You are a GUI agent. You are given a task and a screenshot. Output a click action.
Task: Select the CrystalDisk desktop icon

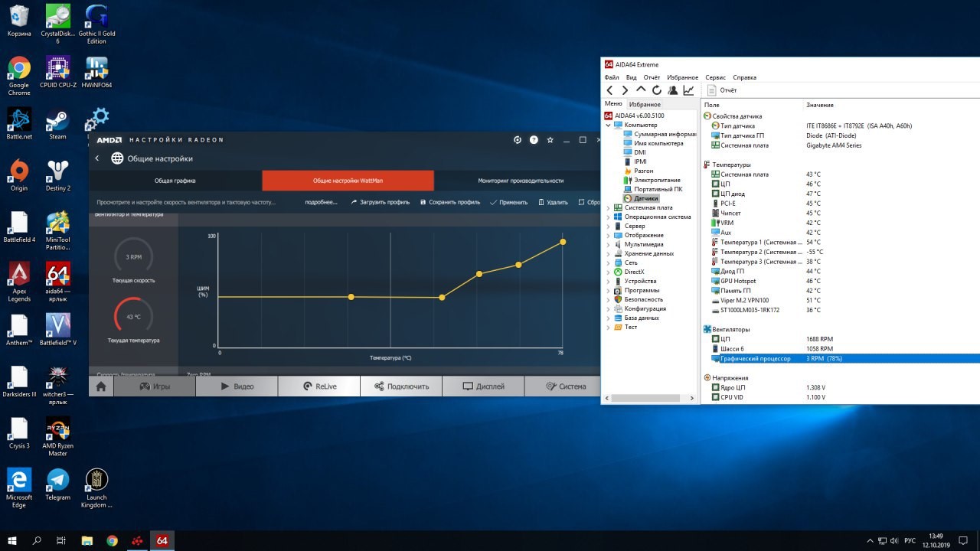pyautogui.click(x=58, y=24)
